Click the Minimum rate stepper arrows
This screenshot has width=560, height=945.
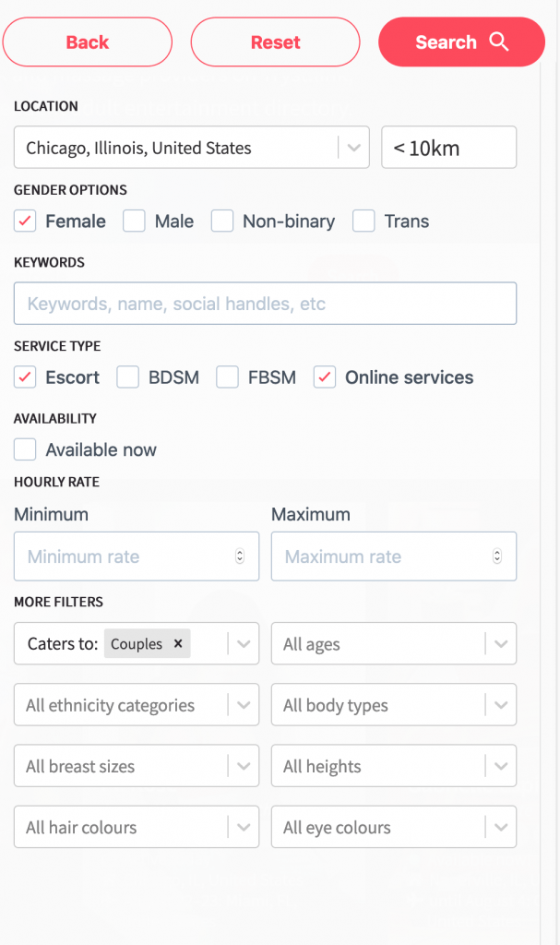(x=240, y=556)
